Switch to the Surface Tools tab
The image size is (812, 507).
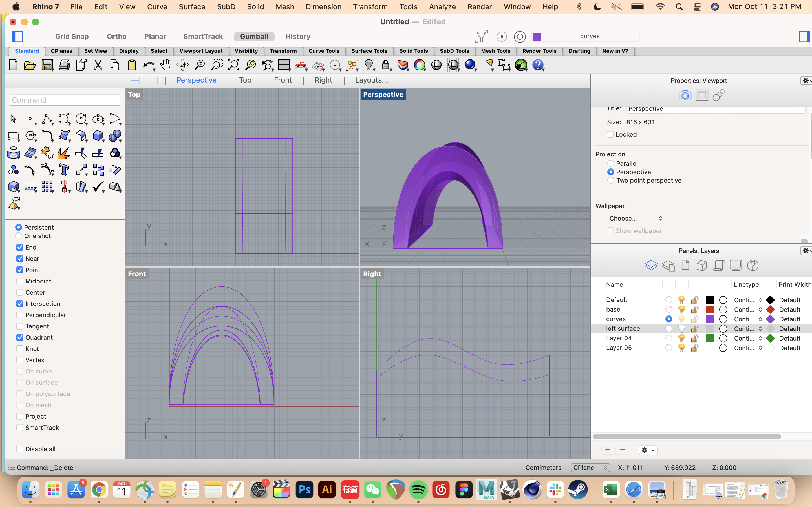pyautogui.click(x=369, y=51)
